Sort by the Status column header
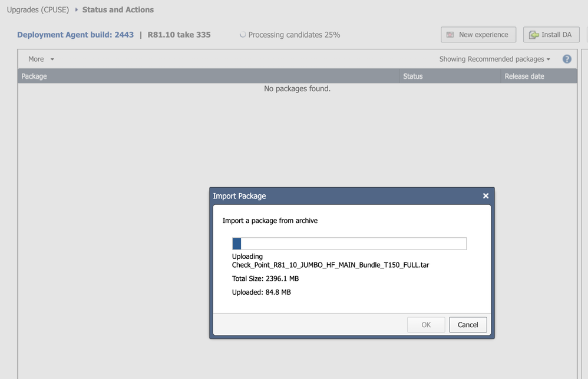The height and width of the screenshot is (379, 588). (x=450, y=76)
